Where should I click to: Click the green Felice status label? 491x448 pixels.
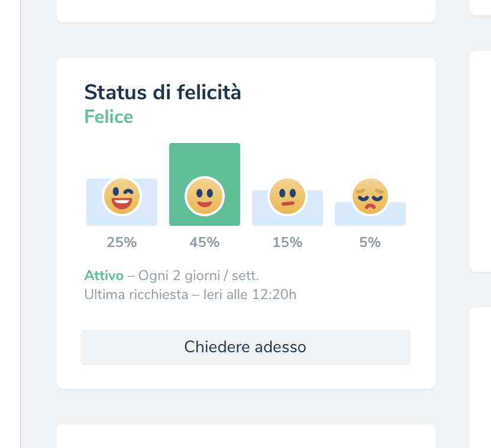tap(109, 117)
